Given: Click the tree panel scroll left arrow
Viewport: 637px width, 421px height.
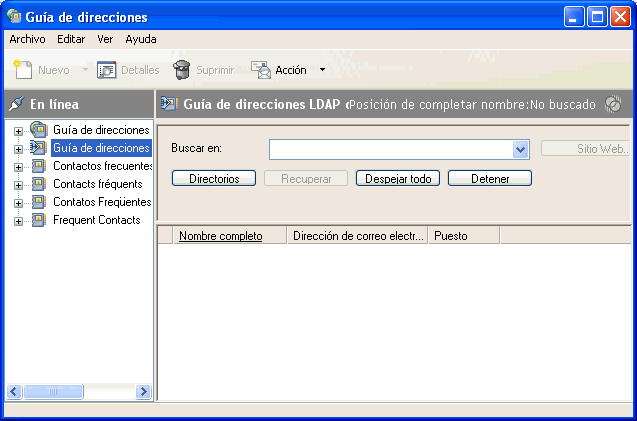Looking at the screenshot, I should point(14,391).
